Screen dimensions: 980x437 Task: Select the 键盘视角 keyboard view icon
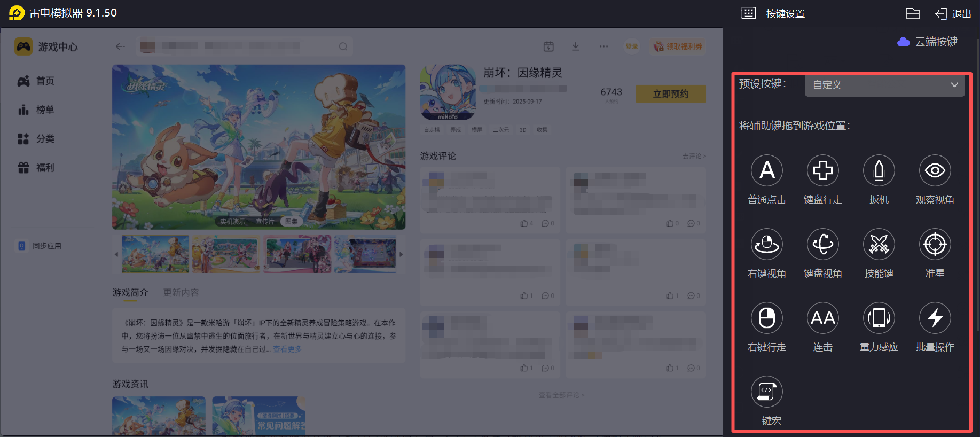823,244
